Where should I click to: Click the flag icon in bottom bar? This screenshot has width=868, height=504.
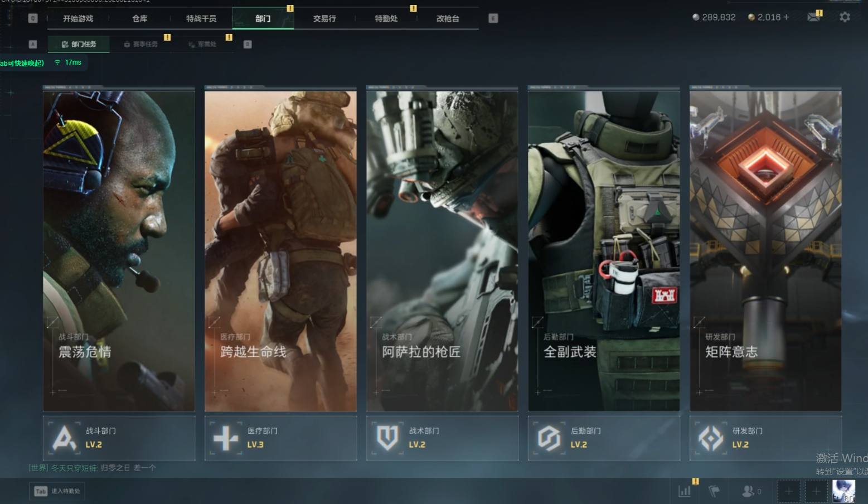[714, 491]
